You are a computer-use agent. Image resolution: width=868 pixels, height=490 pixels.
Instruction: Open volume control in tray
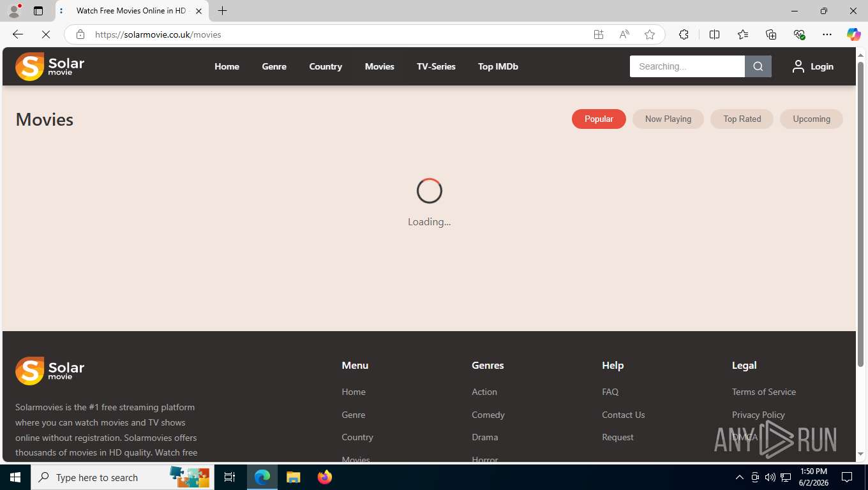click(x=770, y=477)
